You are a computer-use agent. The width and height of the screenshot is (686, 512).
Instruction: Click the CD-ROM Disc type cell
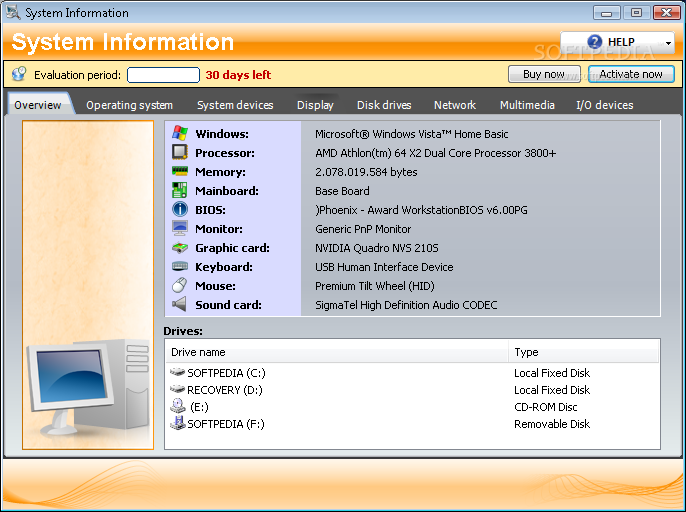(546, 407)
